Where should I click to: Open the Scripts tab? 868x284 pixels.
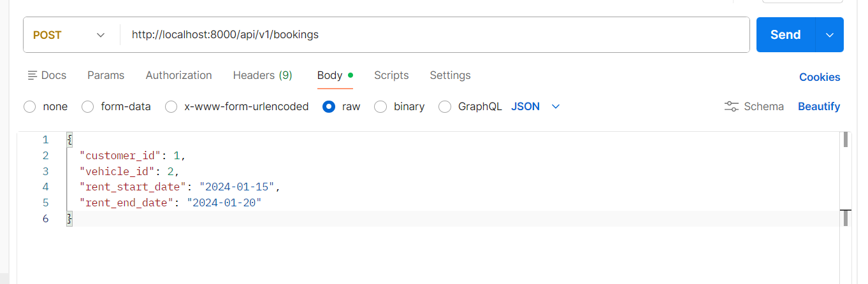pyautogui.click(x=391, y=75)
